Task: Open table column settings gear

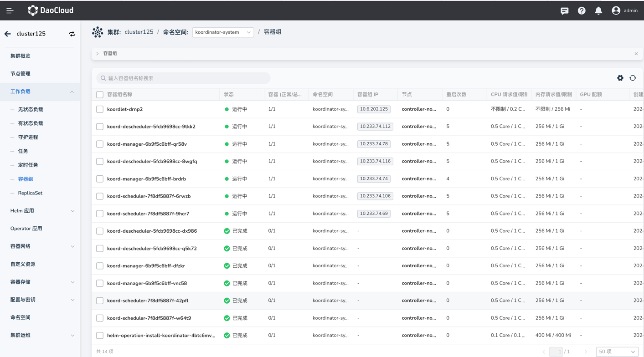Action: point(620,78)
